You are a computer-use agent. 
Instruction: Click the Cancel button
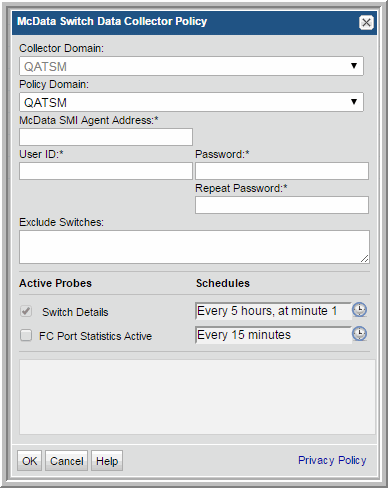coord(67,461)
